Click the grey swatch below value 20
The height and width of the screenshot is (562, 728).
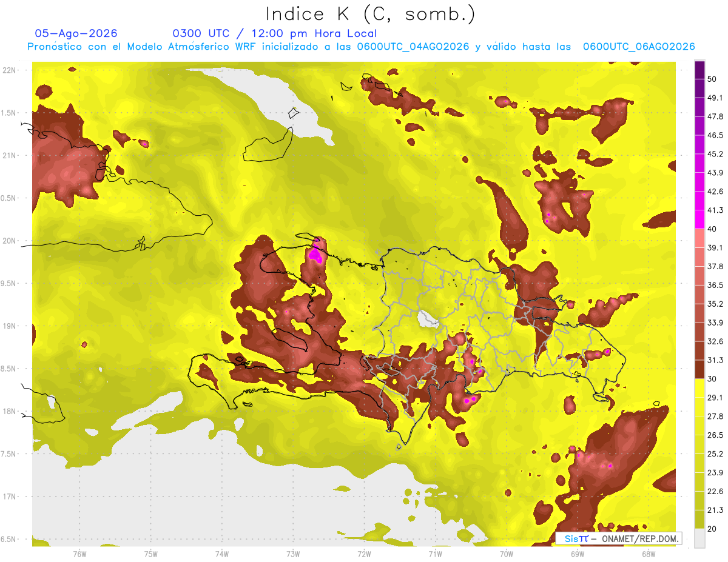tap(700, 538)
